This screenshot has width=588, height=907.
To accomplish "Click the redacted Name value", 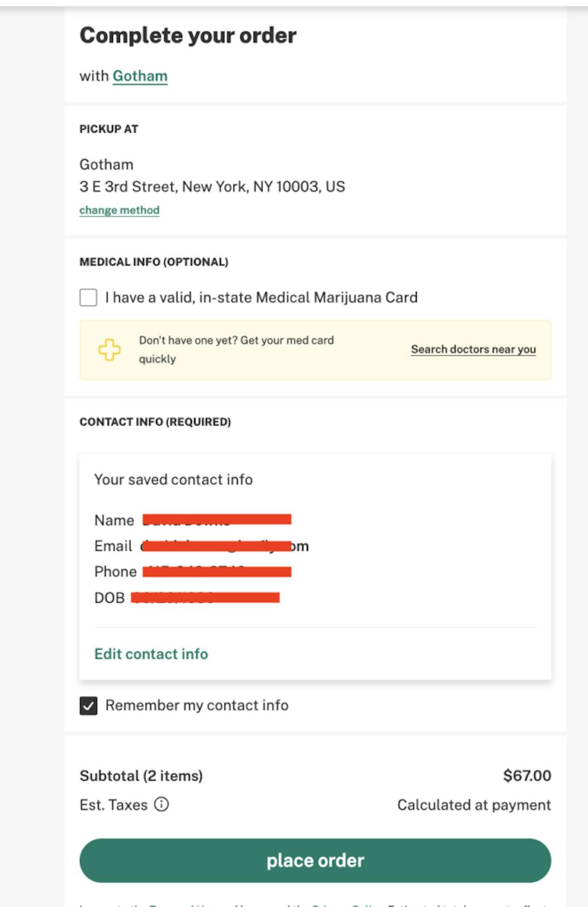I will click(x=217, y=520).
